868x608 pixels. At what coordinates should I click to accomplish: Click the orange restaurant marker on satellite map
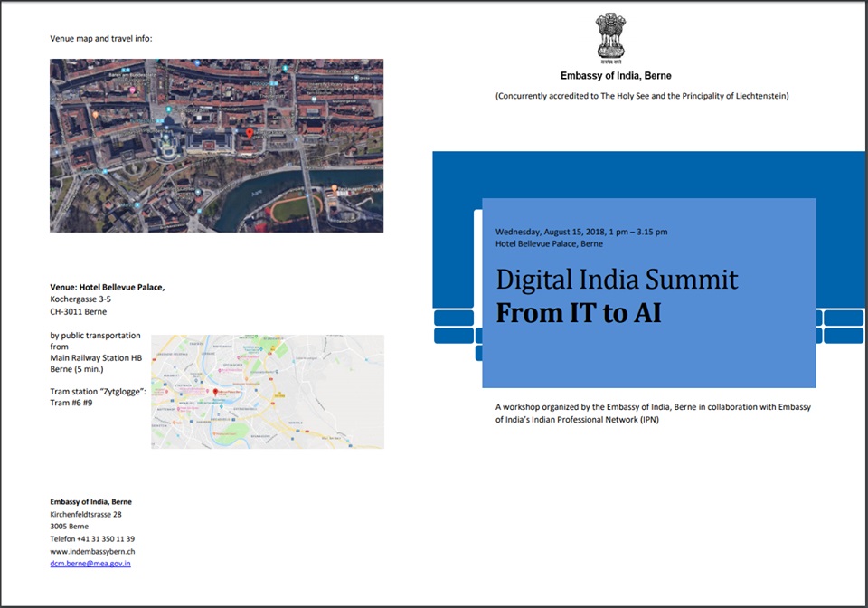[x=334, y=188]
